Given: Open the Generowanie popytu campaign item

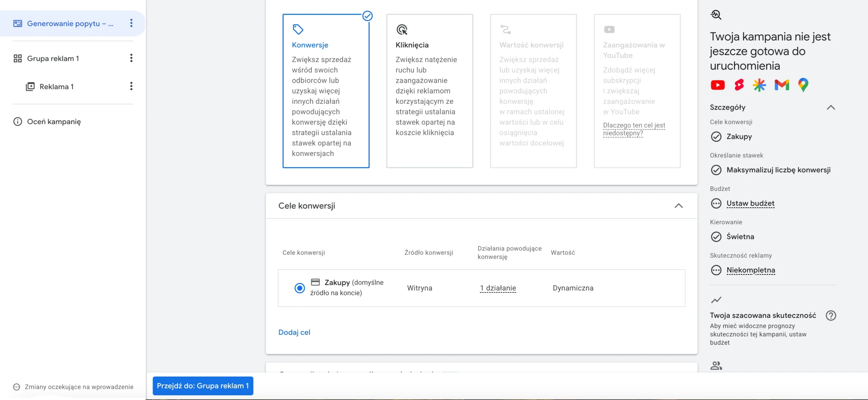Looking at the screenshot, I should 70,23.
